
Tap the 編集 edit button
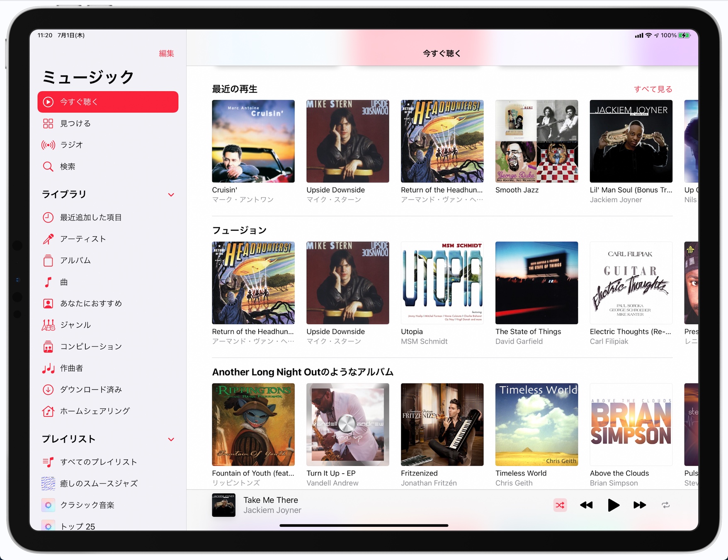166,53
